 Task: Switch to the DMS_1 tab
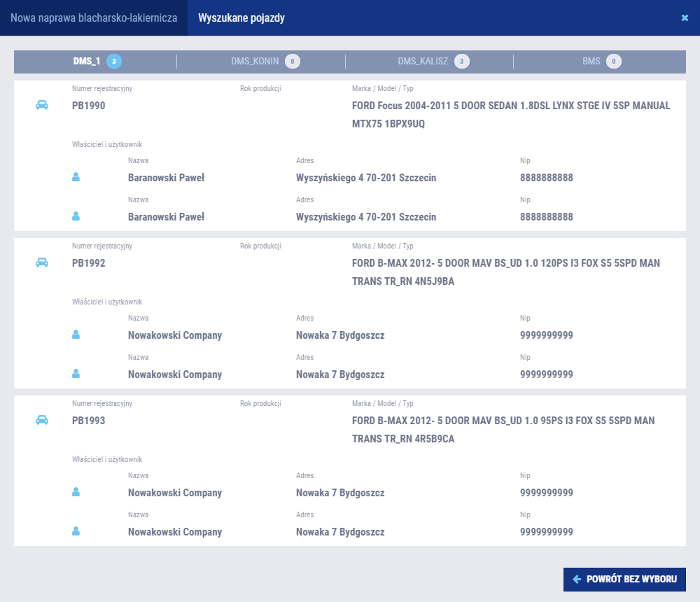coord(87,62)
